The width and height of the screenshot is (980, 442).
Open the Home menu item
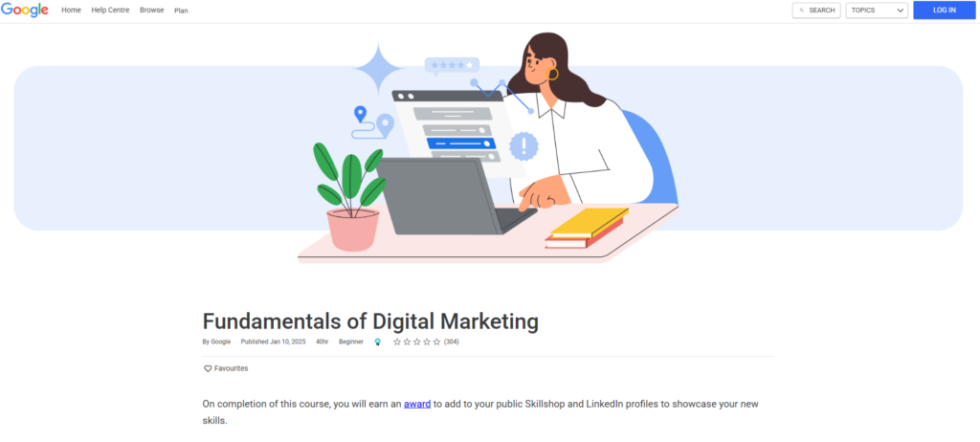(x=71, y=10)
